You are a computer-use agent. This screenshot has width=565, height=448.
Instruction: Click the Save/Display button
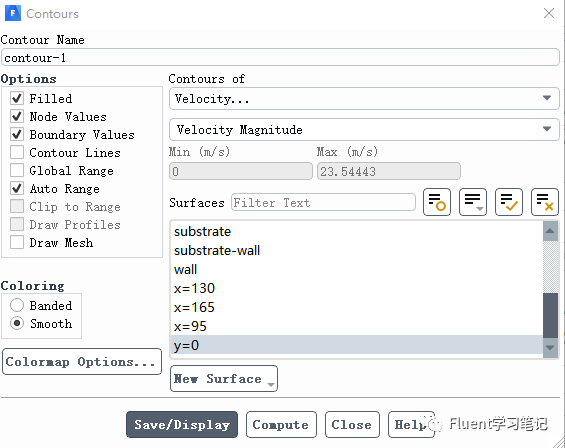[x=182, y=425]
